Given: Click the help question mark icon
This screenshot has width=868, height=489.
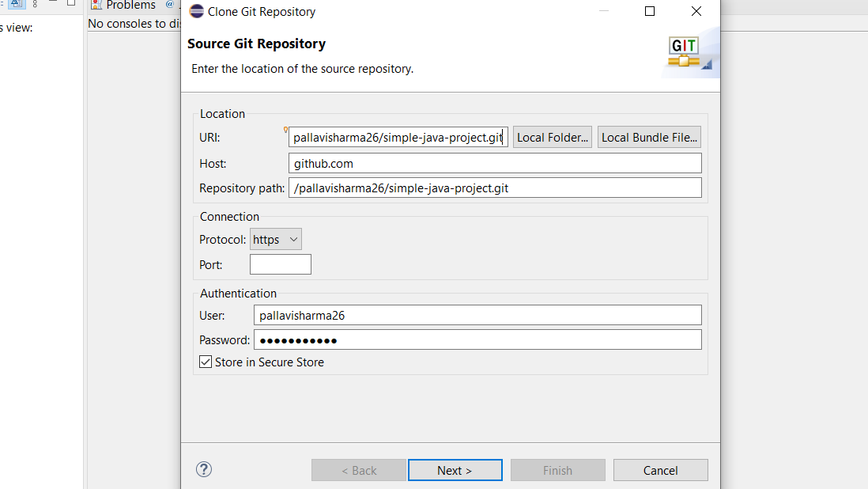Looking at the screenshot, I should (x=203, y=469).
